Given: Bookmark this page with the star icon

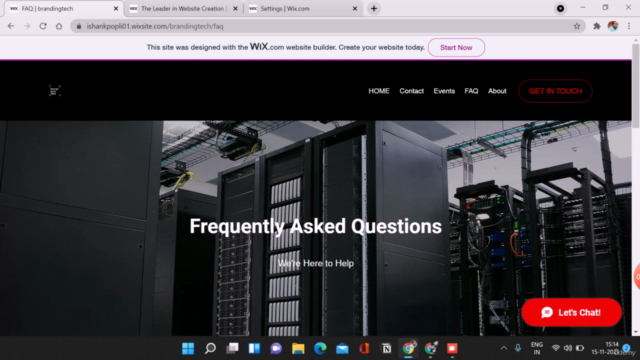Looking at the screenshot, I should coord(577,26).
